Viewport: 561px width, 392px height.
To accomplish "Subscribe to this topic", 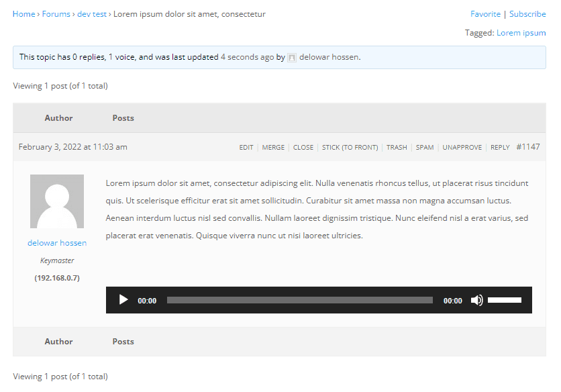I will [x=527, y=14].
